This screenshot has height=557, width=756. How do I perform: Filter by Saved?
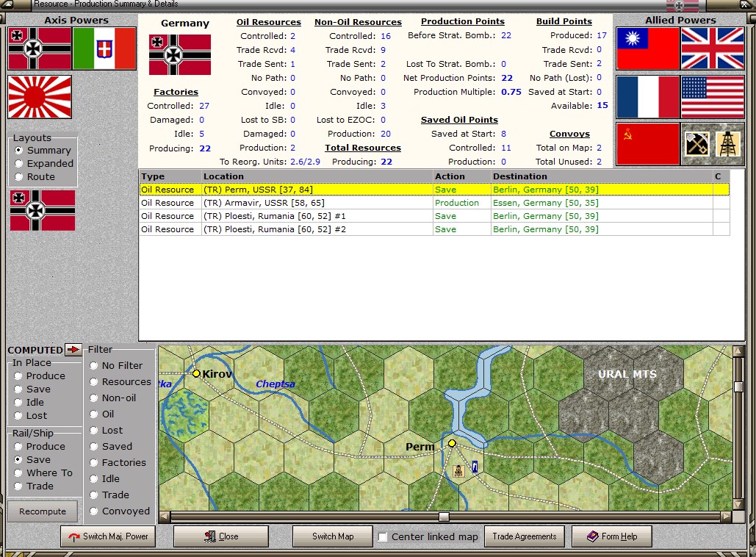(x=111, y=447)
